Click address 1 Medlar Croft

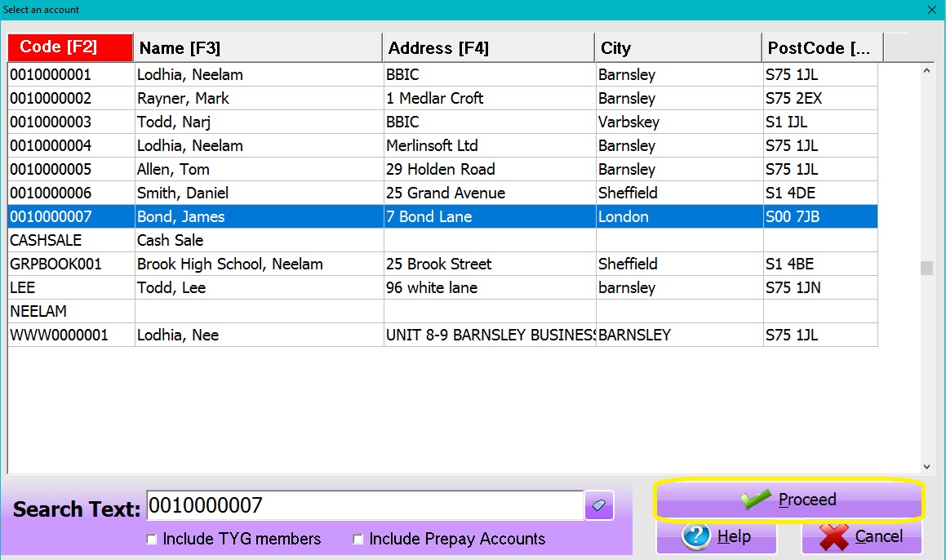pyautogui.click(x=435, y=98)
